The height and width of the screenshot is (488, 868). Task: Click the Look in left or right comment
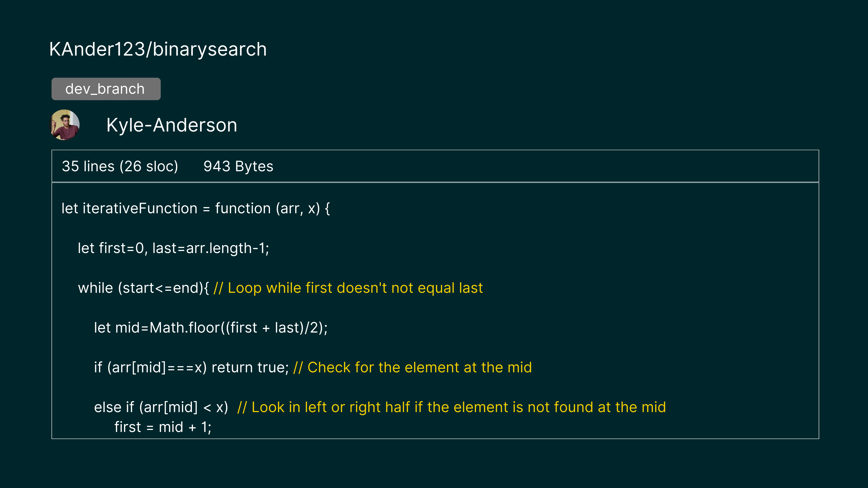point(452,407)
